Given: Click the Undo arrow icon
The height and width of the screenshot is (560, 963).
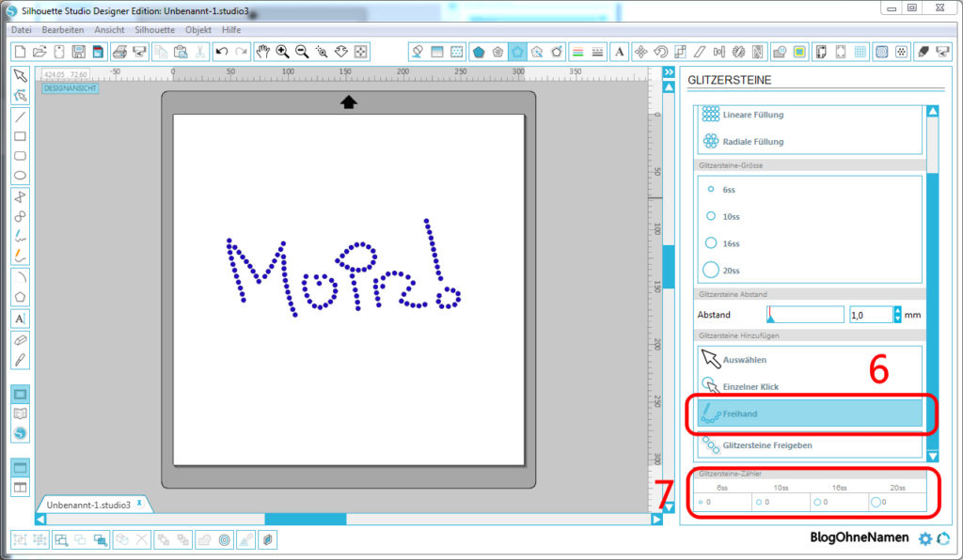Looking at the screenshot, I should [x=221, y=52].
